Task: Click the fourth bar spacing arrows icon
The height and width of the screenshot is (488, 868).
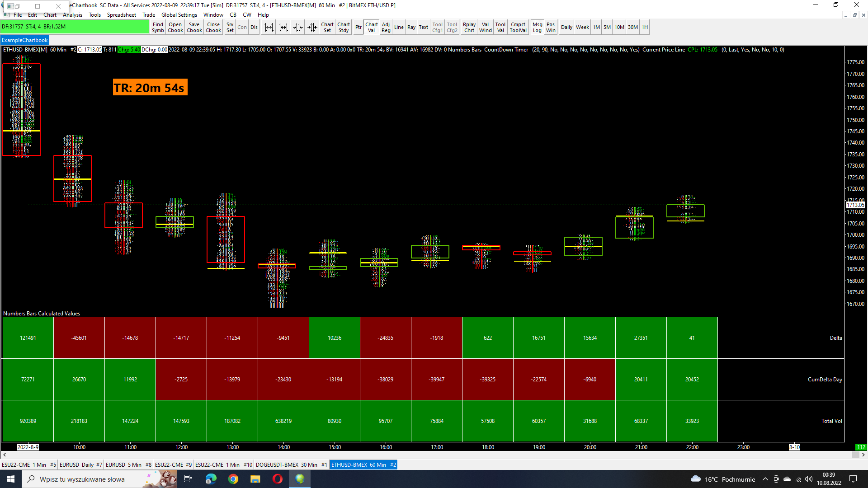Action: coord(312,28)
